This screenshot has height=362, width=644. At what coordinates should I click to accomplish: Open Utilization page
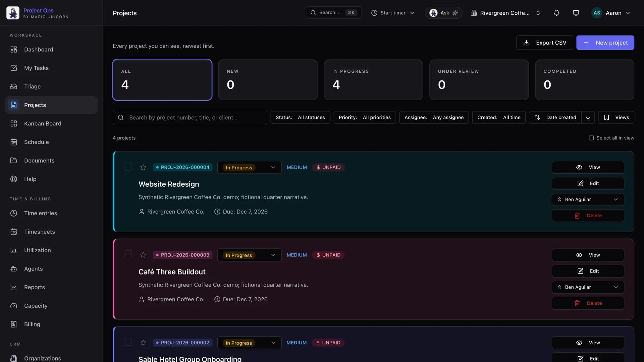pyautogui.click(x=51, y=250)
